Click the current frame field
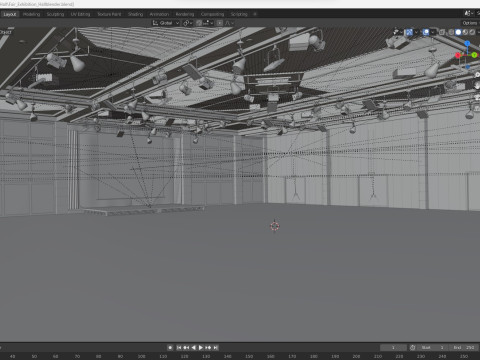480x360 pixels. pyautogui.click(x=393, y=347)
